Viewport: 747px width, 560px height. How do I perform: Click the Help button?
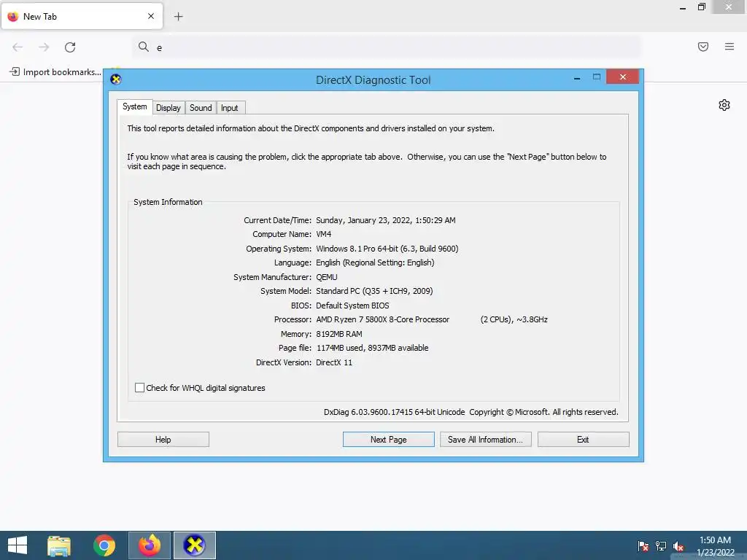tap(163, 440)
